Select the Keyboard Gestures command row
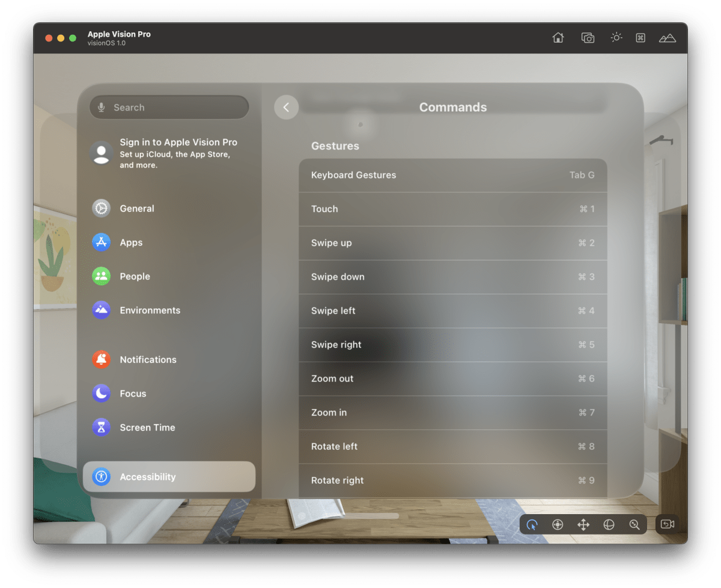Image resolution: width=721 pixels, height=588 pixels. [x=453, y=175]
